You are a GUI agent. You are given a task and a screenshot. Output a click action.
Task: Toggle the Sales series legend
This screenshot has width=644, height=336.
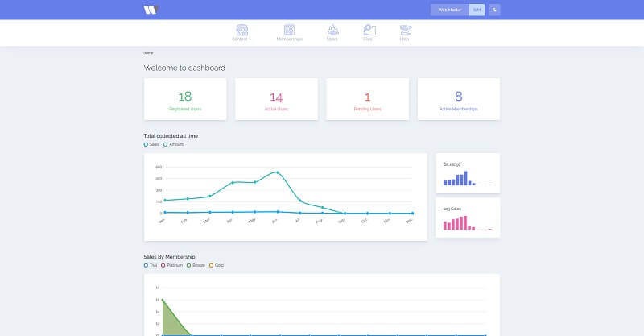151,145
